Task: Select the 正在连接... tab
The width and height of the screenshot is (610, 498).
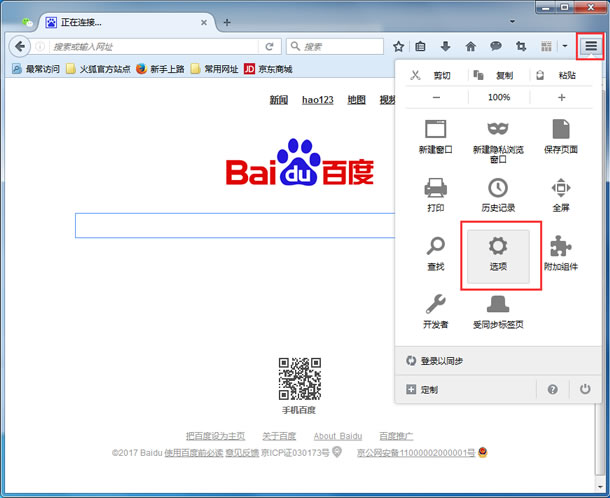Action: tap(126, 23)
